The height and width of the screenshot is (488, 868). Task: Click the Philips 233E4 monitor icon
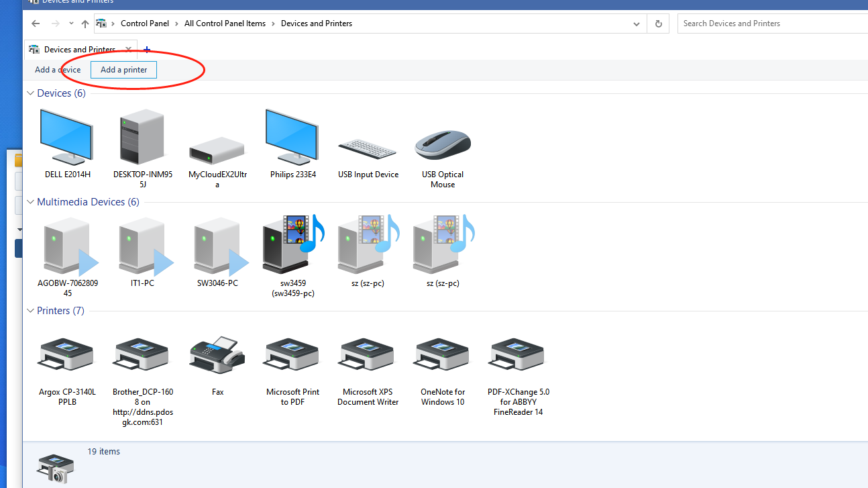coord(292,137)
